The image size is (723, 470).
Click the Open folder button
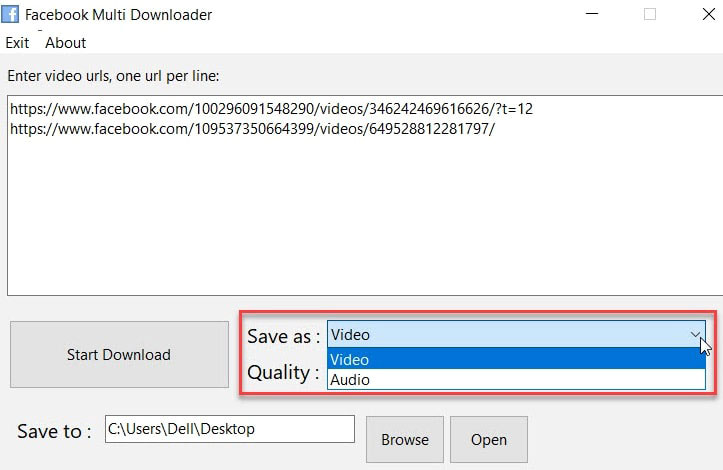click(x=489, y=440)
